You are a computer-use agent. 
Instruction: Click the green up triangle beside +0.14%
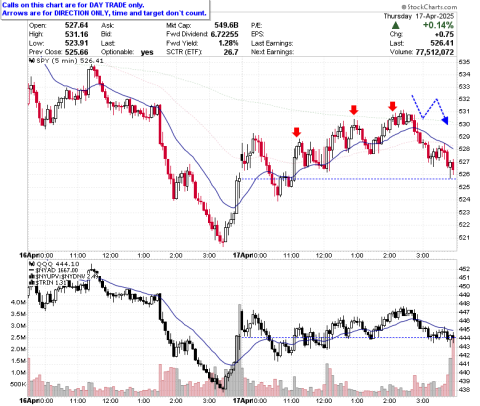coord(395,25)
